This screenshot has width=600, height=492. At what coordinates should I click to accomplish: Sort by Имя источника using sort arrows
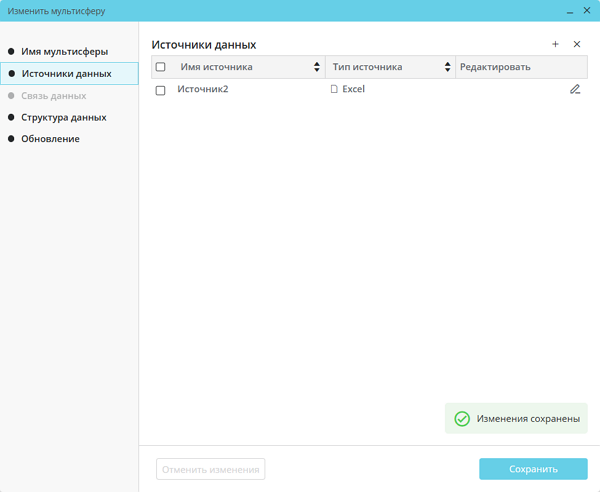(317, 67)
